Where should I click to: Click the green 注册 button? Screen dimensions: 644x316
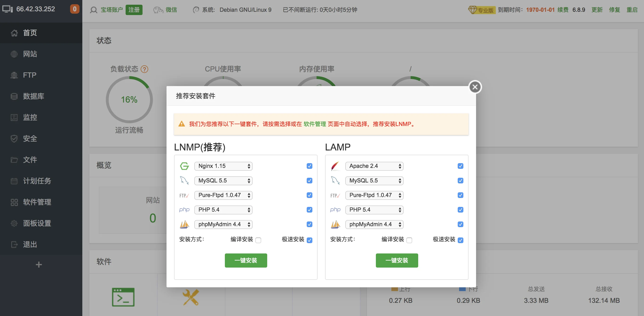pos(134,10)
